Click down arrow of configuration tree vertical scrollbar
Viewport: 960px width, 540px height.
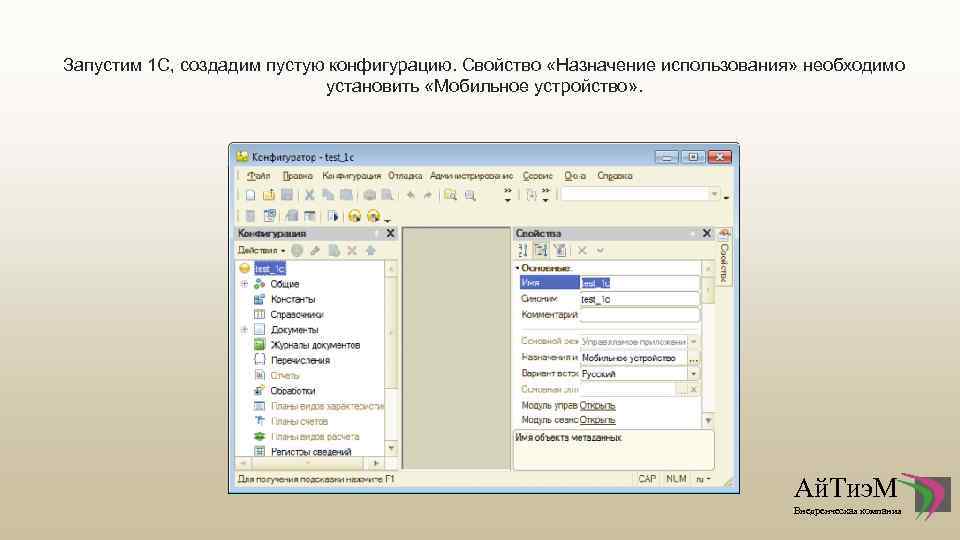coord(391,449)
